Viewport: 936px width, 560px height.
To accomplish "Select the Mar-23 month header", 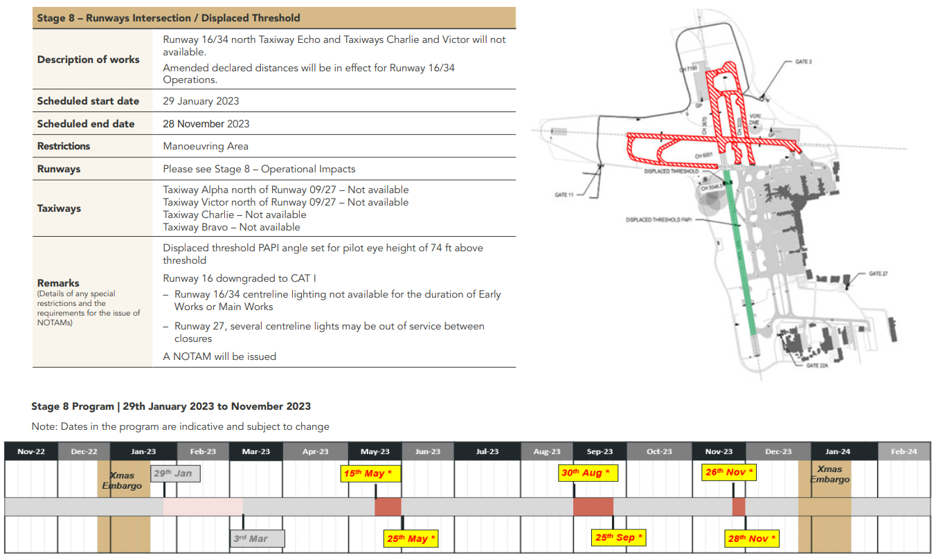I will coord(256,451).
